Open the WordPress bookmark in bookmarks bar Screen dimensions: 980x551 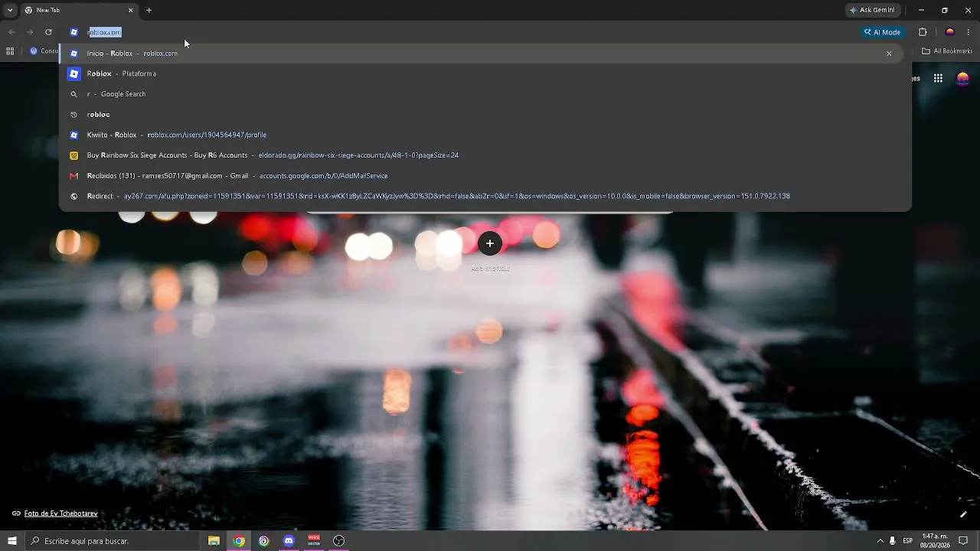pyautogui.click(x=42, y=51)
